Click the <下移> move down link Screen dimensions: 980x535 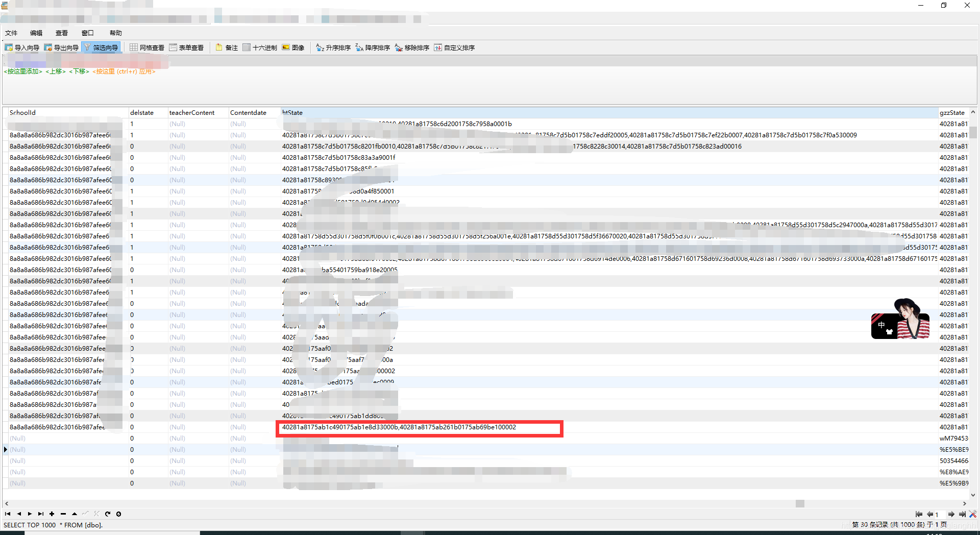point(79,71)
